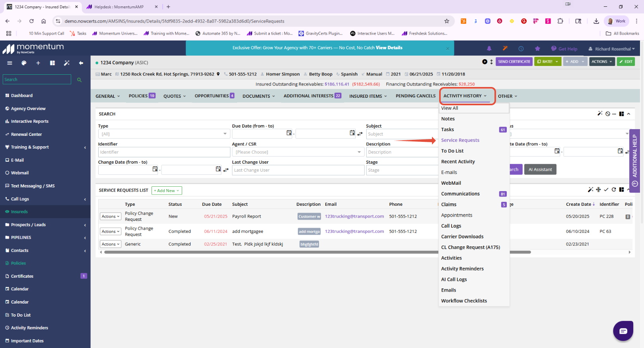Image resolution: width=644 pixels, height=348 pixels.
Task: Click the favorites star icon in header
Action: [x=537, y=48]
